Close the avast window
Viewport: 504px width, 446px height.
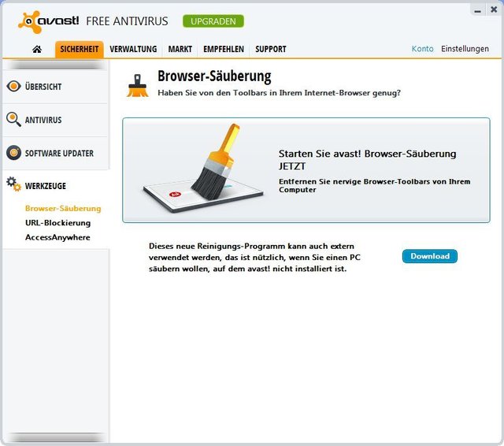click(x=494, y=9)
